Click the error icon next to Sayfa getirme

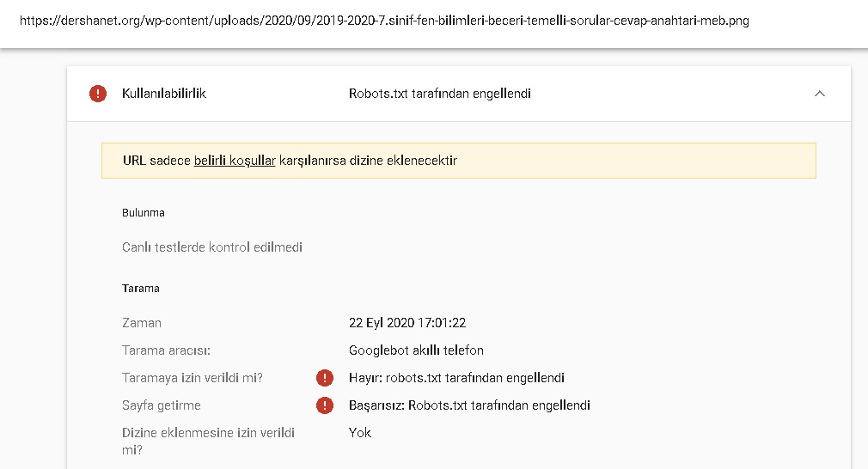coord(325,405)
